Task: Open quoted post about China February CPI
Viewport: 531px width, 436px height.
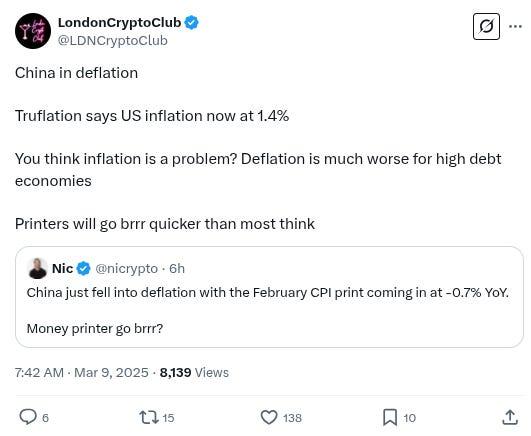Action: (269, 297)
